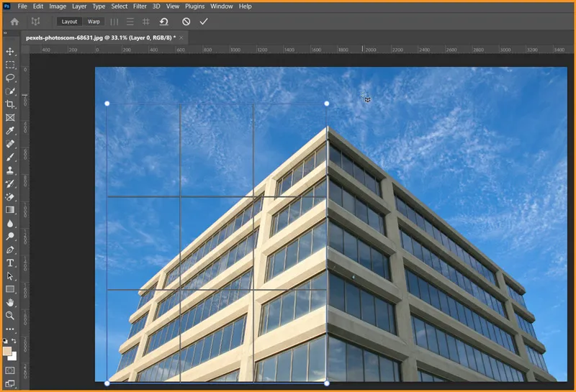Switch to Warp mode
The image size is (576, 392).
pyautogui.click(x=94, y=22)
